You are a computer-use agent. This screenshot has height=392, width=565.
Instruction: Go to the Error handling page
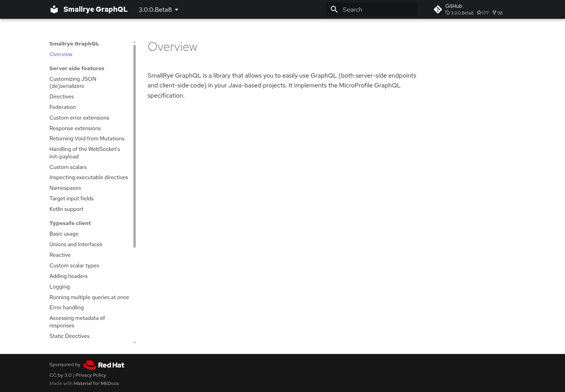pyautogui.click(x=66, y=307)
